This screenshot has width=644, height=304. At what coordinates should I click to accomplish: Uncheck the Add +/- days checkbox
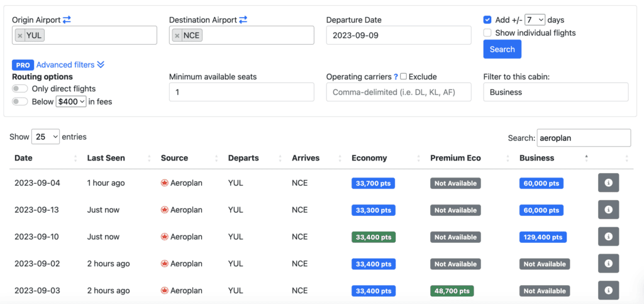point(487,20)
